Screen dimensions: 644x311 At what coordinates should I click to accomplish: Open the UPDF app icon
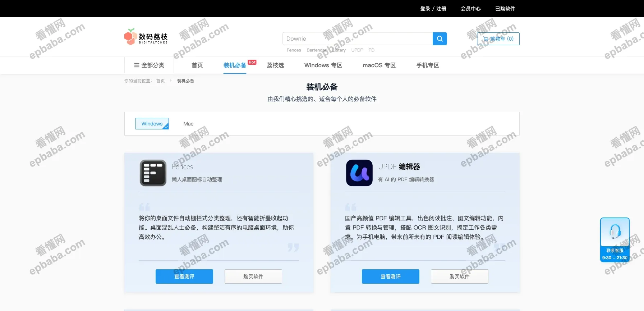(x=359, y=173)
